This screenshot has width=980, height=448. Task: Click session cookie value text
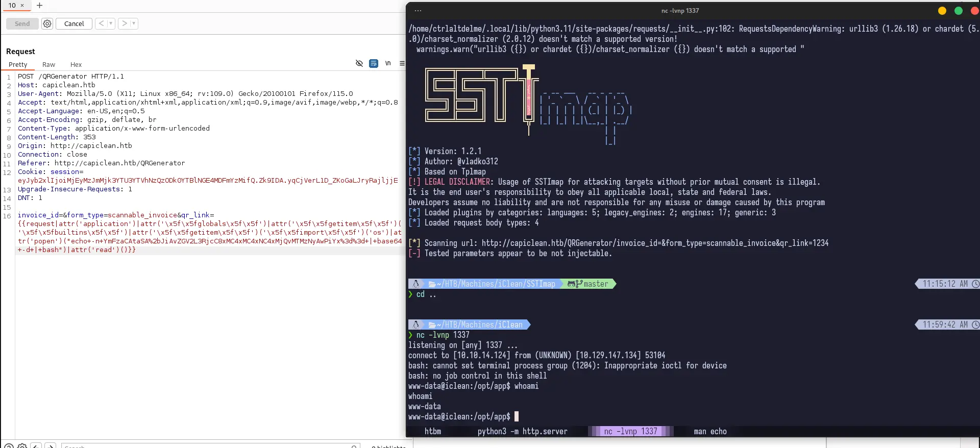pos(208,180)
